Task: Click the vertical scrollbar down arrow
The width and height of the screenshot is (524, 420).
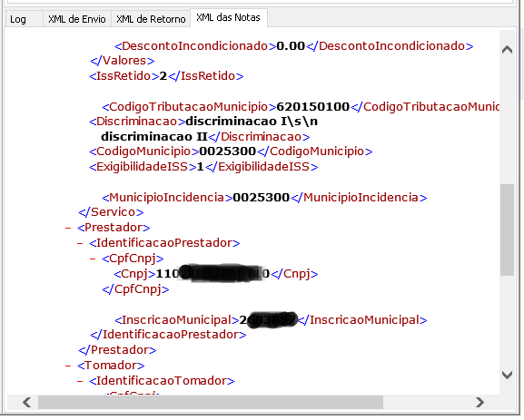Action: (x=507, y=375)
